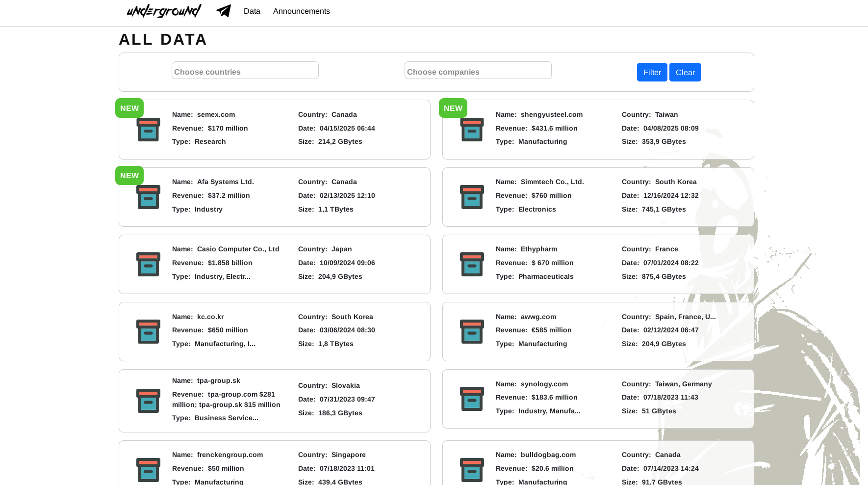Click the archive box icon for shengyusteel.com
This screenshot has width=868, height=485.
(x=472, y=130)
